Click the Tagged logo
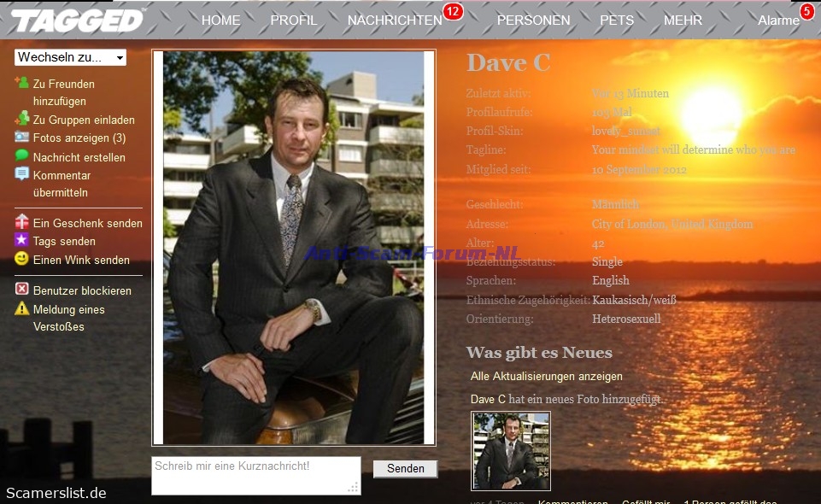This screenshot has height=504, width=821. 78,21
